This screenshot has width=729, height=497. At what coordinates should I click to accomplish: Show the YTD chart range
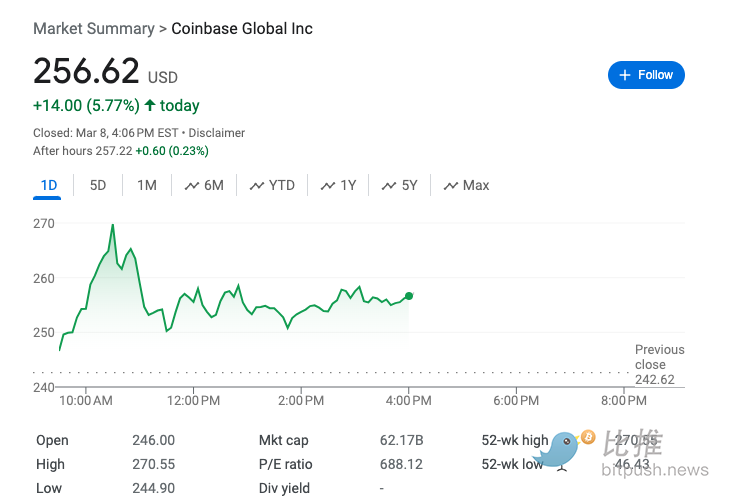point(281,185)
